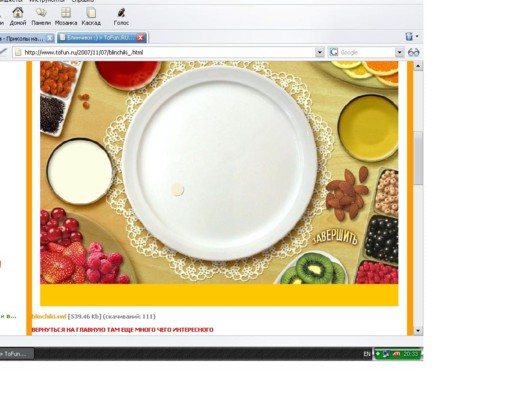Screen dimensions: 524x393
Task: Click the vertical scrollbar thumb
Action: pyautogui.click(x=418, y=158)
